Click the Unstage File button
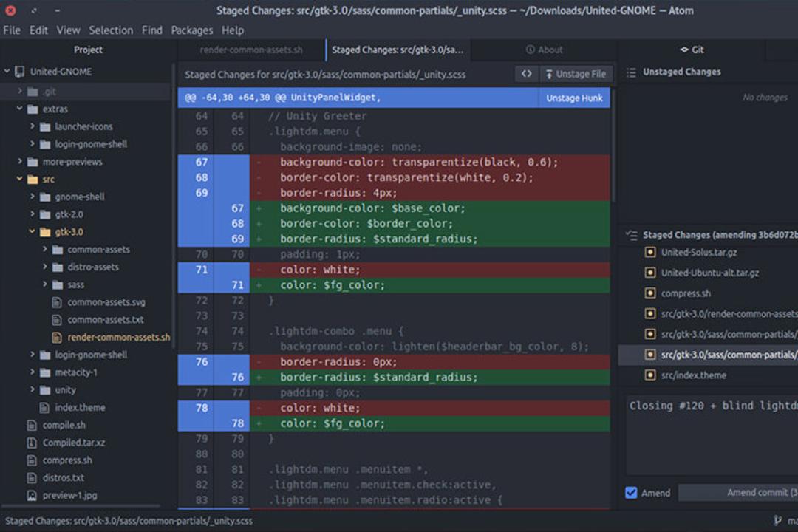 click(576, 74)
